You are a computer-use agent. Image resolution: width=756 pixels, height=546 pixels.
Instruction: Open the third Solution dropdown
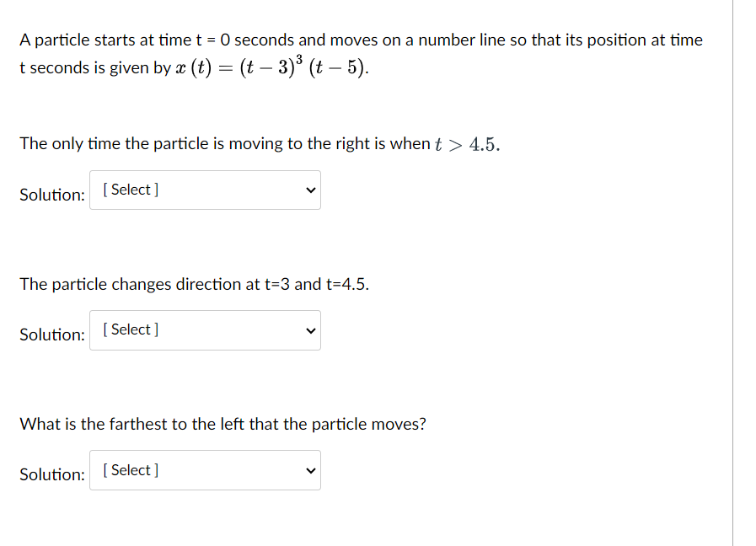point(205,469)
